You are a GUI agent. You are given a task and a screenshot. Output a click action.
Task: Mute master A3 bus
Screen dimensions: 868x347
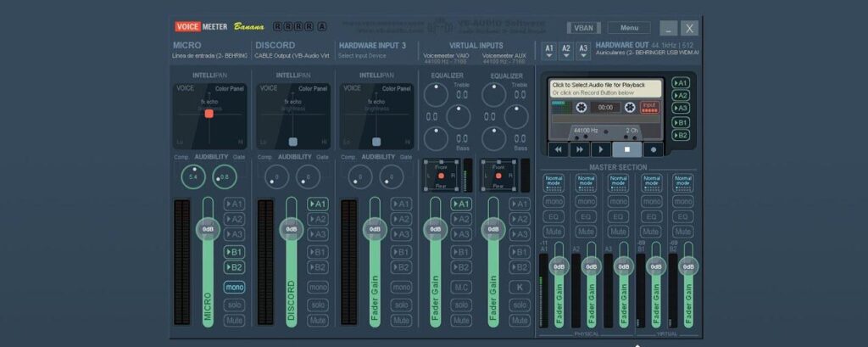[618, 232]
